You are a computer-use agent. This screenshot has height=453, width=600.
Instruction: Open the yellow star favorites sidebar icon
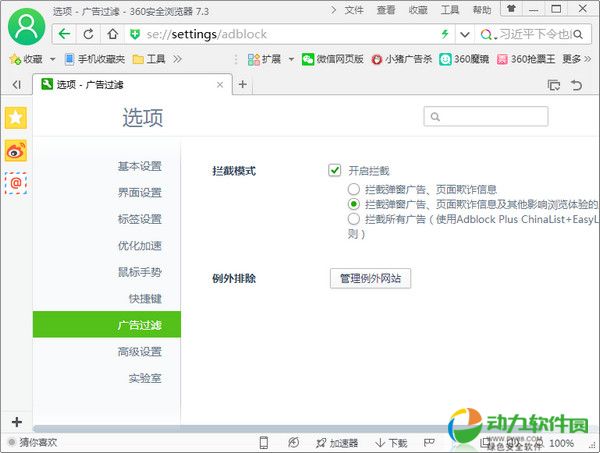click(16, 119)
